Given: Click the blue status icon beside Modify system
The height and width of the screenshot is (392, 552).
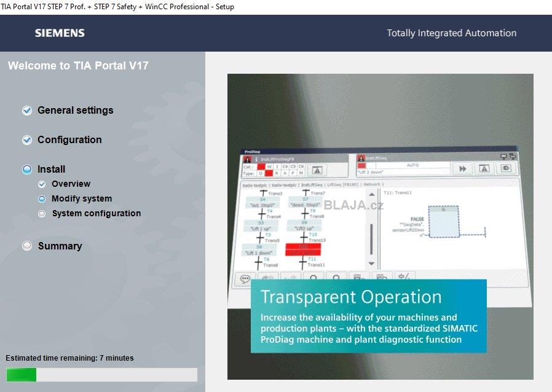Looking at the screenshot, I should (x=42, y=199).
